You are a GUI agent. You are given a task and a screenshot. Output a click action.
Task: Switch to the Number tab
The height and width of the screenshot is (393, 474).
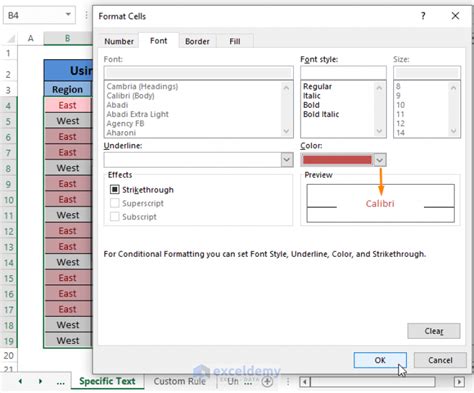[119, 41]
